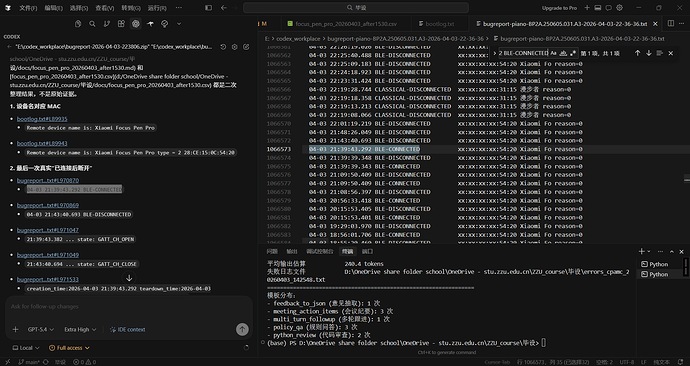Open the 运行(R) menu
Image resolution: width=690 pixels, height=366 pixels.
[157, 8]
